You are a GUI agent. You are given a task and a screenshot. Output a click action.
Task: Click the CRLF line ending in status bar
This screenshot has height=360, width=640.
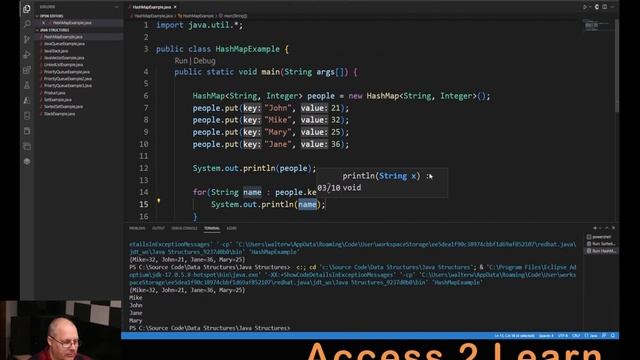click(576, 336)
